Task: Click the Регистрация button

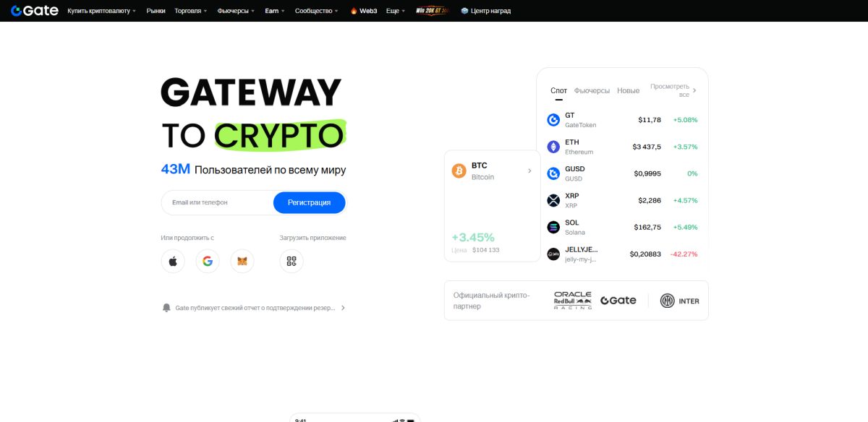Action: 310,202
